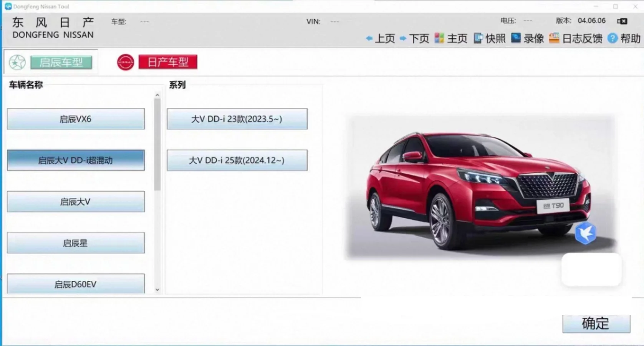Switch to the 启辰车型 tab
Viewport: 644px width, 346px height.
61,62
